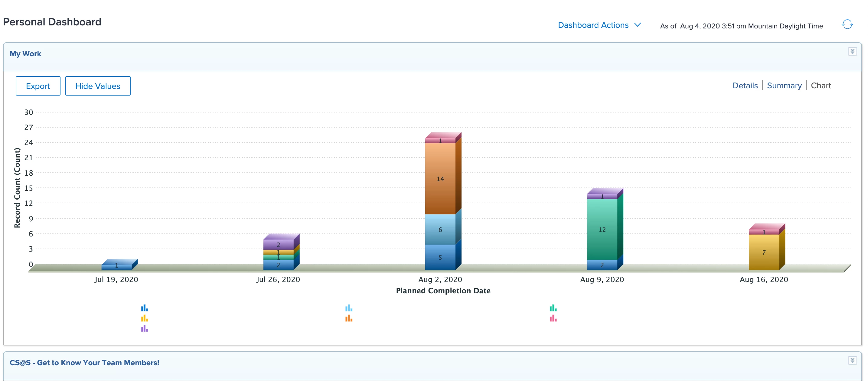Viewport: 868px width, 381px height.
Task: Click the purple legend chart icon
Action: point(144,328)
